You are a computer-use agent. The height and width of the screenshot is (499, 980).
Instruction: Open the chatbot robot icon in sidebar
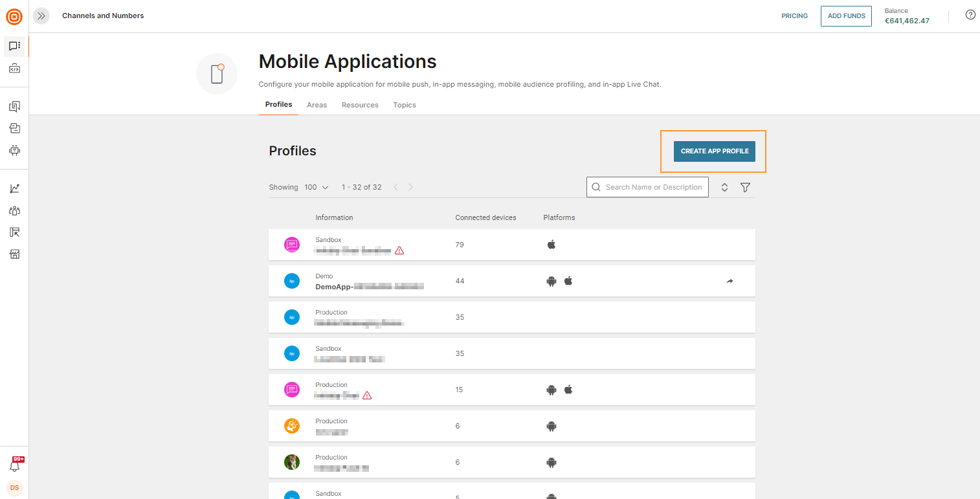14,150
